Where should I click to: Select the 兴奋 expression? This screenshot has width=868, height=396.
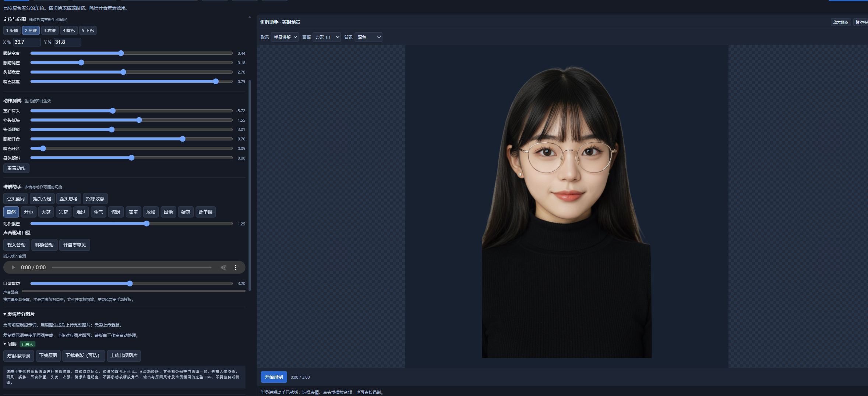[63, 212]
